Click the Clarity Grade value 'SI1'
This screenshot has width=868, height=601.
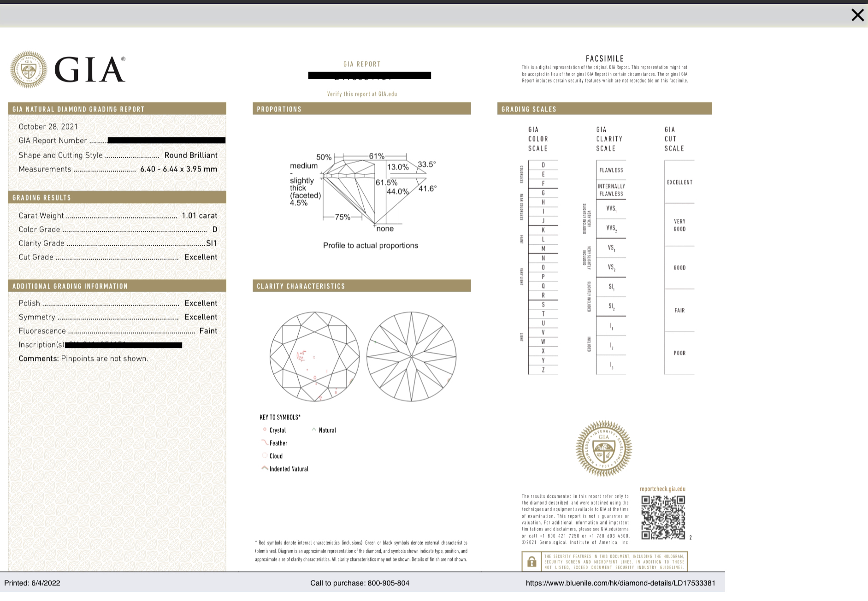211,243
